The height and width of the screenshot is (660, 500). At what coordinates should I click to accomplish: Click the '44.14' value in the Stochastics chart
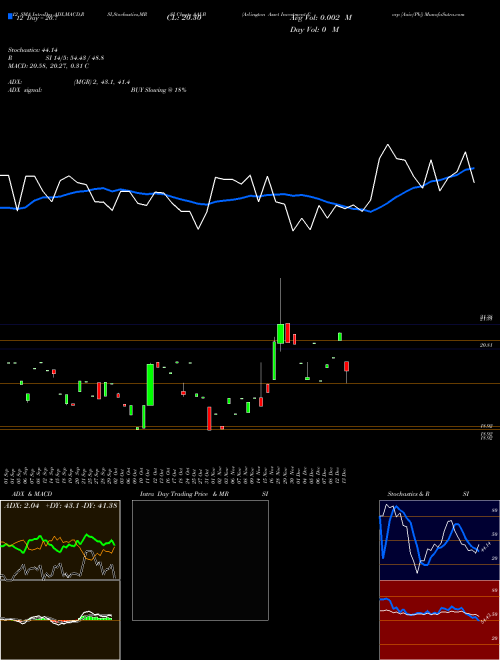click(484, 547)
